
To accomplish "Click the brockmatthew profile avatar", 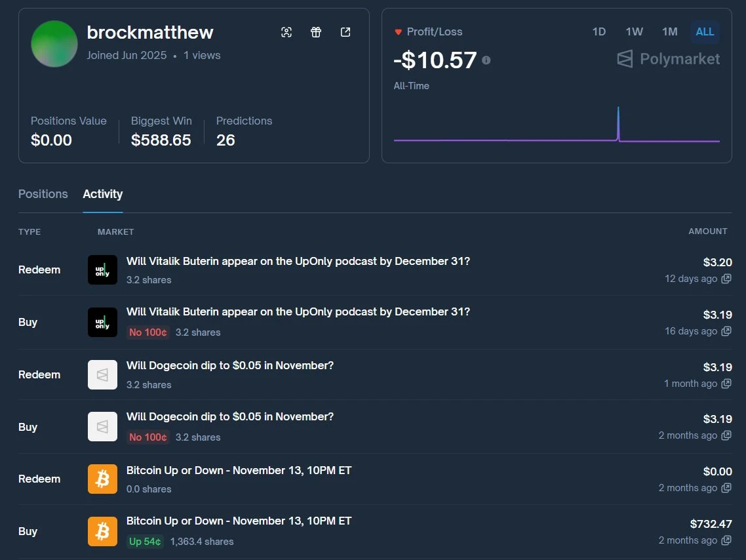I will (x=54, y=44).
